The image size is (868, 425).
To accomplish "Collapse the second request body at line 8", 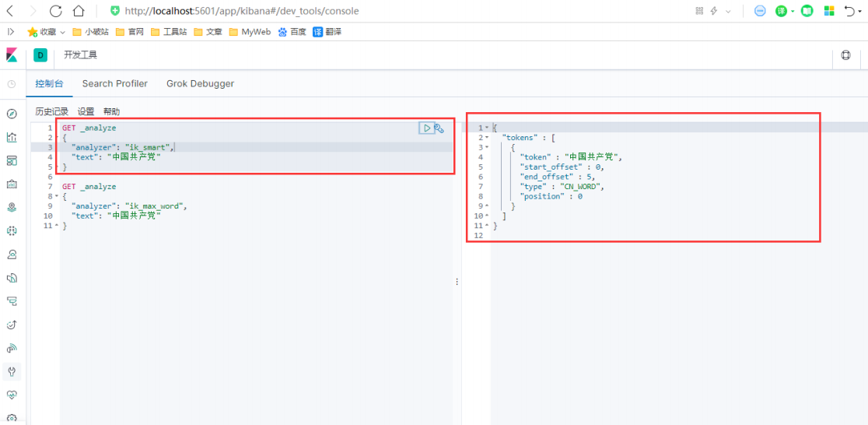I will [54, 196].
